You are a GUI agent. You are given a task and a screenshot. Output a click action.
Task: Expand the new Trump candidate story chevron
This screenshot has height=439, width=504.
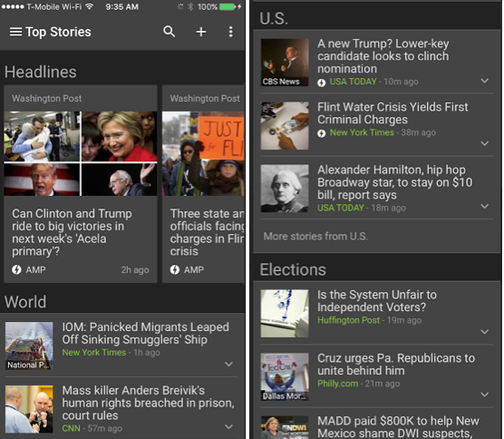click(485, 81)
